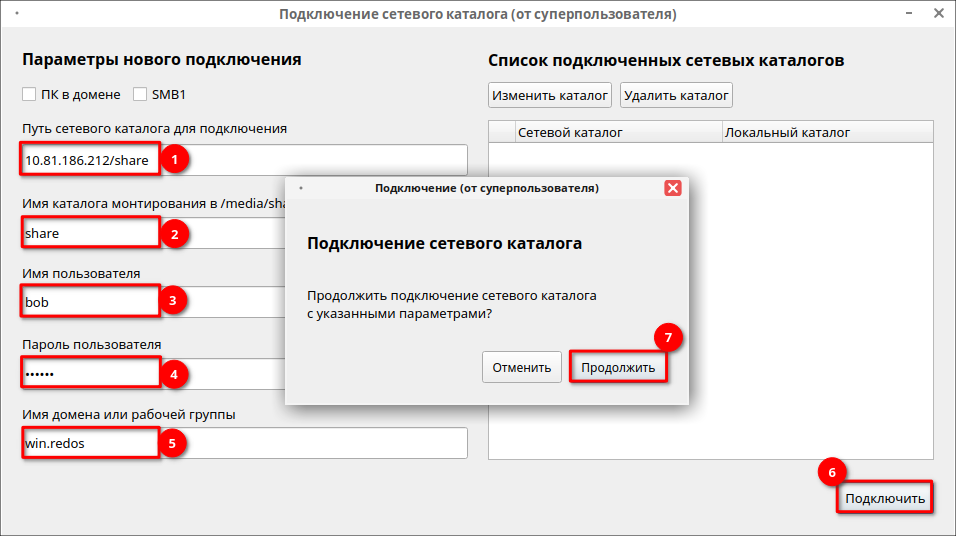
Task: Enable the 'ПК в домене' checkbox
Action: click(x=29, y=95)
